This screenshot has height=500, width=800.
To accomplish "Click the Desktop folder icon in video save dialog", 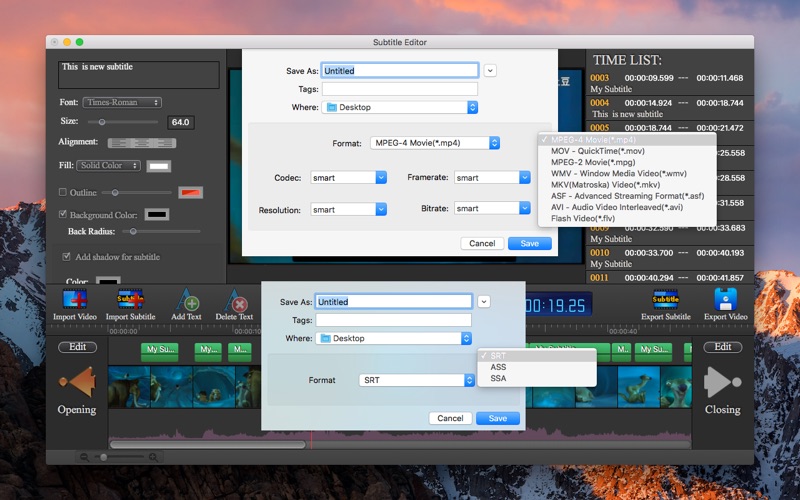I will tap(332, 107).
